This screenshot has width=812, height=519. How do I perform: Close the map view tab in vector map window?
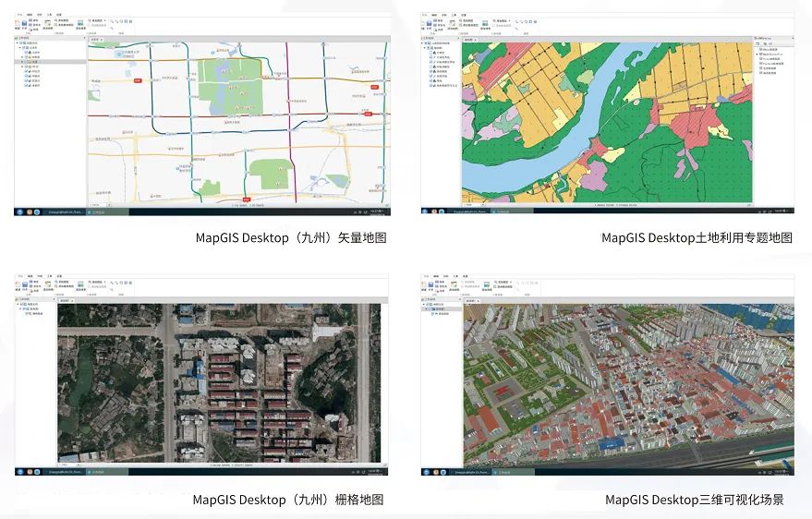pos(102,40)
